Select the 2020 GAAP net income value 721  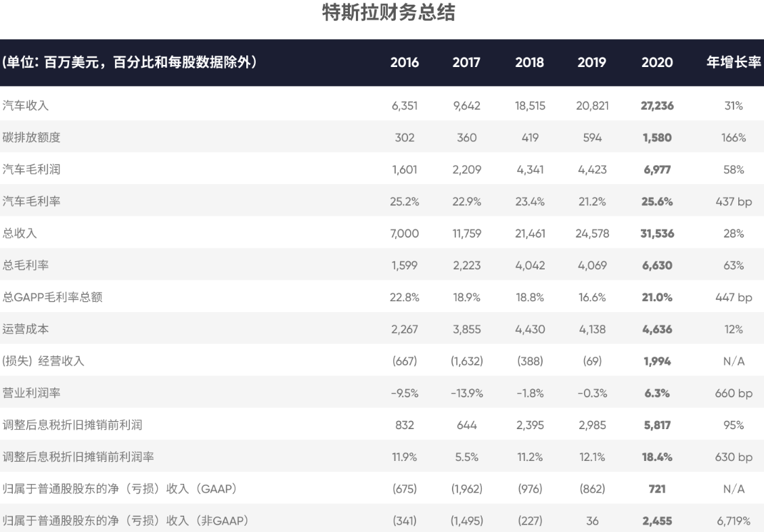pos(657,489)
